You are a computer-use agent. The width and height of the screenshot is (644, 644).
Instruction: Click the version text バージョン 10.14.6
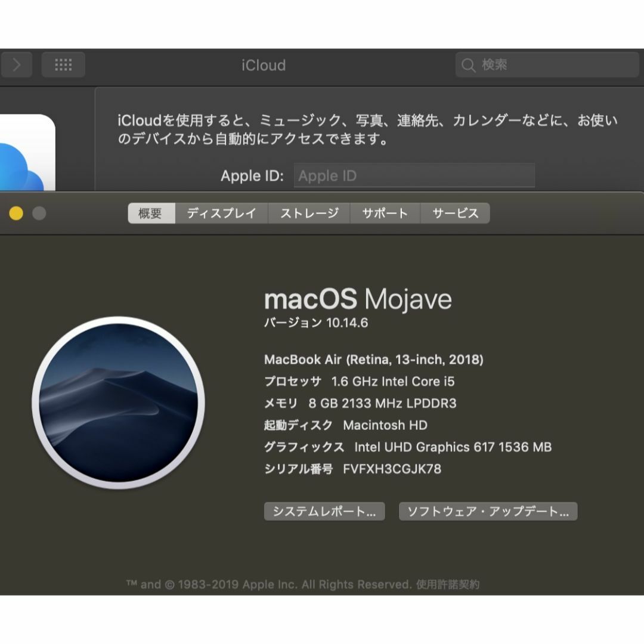pos(316,323)
